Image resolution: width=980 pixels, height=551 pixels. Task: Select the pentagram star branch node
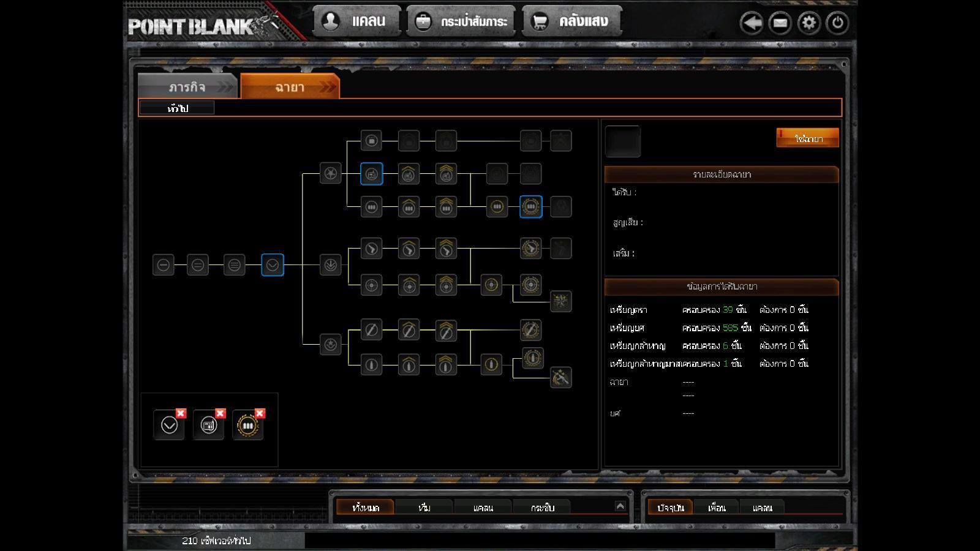331,173
